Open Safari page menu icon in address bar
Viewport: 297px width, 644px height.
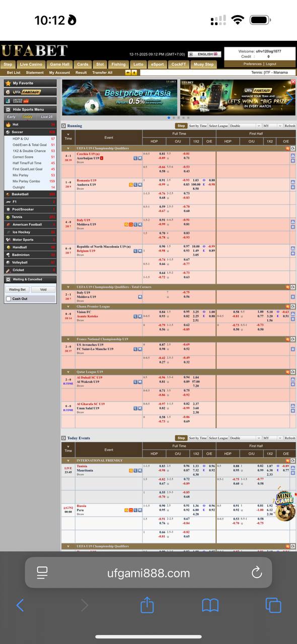(x=42, y=573)
